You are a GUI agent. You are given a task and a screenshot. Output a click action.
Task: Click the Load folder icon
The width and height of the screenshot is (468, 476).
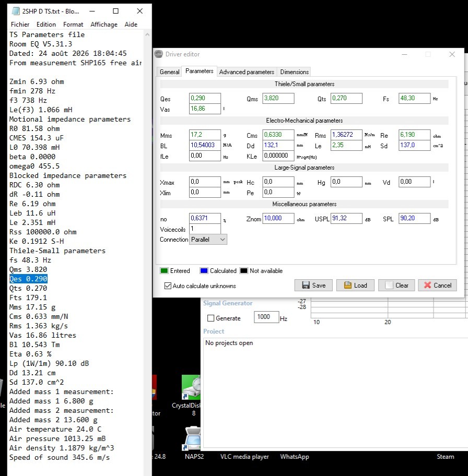(x=347, y=285)
